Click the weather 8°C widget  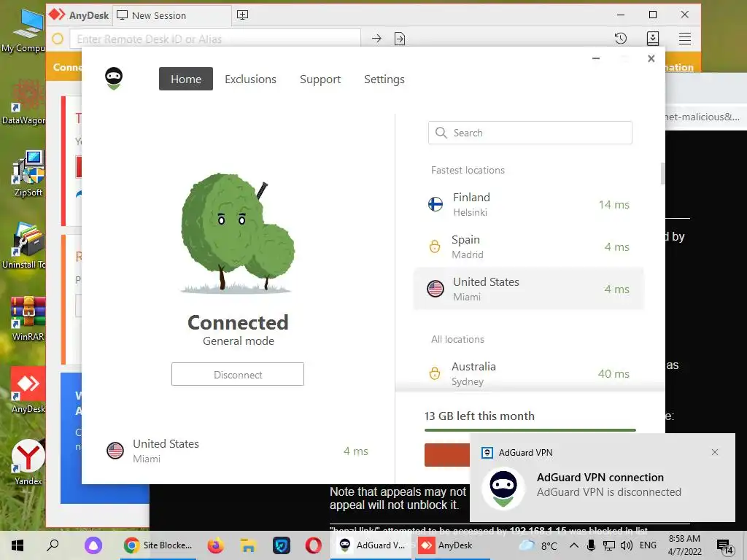538,545
